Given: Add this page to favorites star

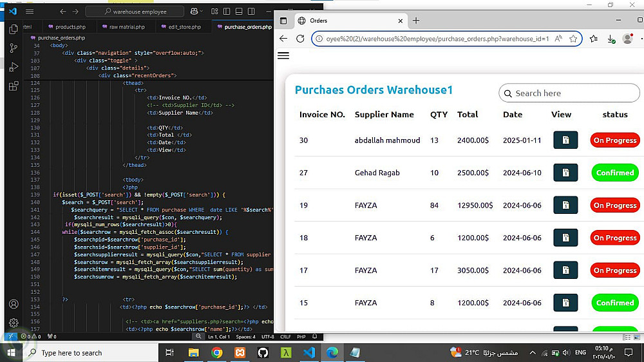Looking at the screenshot, I should click(x=573, y=39).
